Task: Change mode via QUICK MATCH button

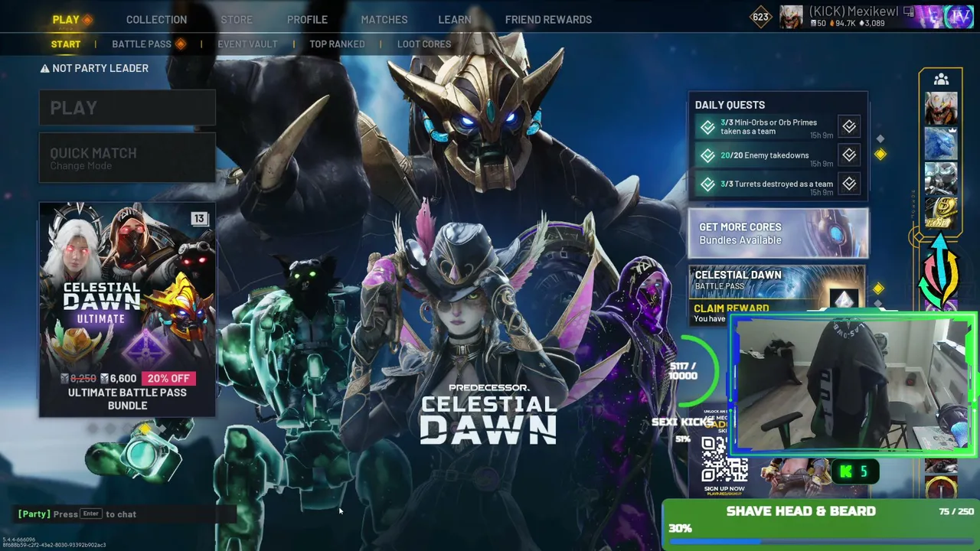Action: (x=127, y=158)
